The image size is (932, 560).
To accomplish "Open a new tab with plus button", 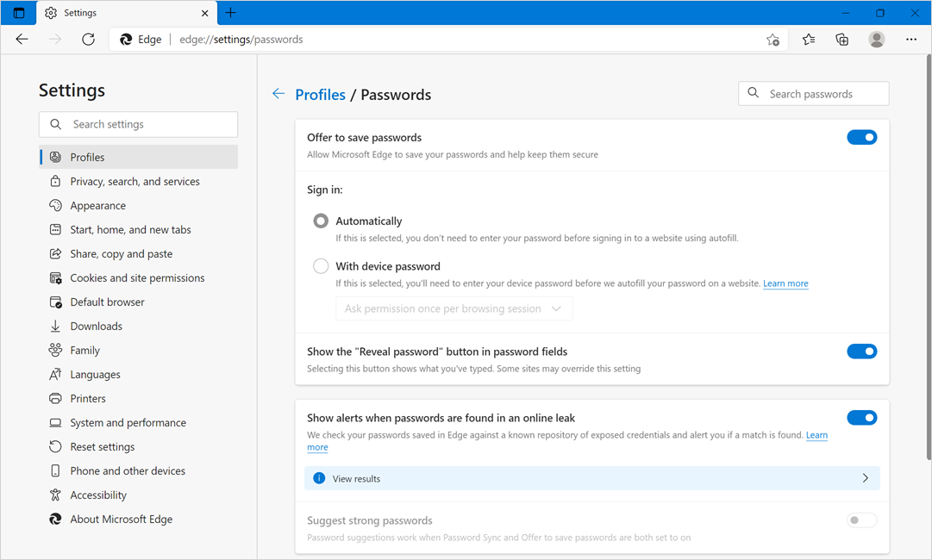I will click(x=230, y=13).
